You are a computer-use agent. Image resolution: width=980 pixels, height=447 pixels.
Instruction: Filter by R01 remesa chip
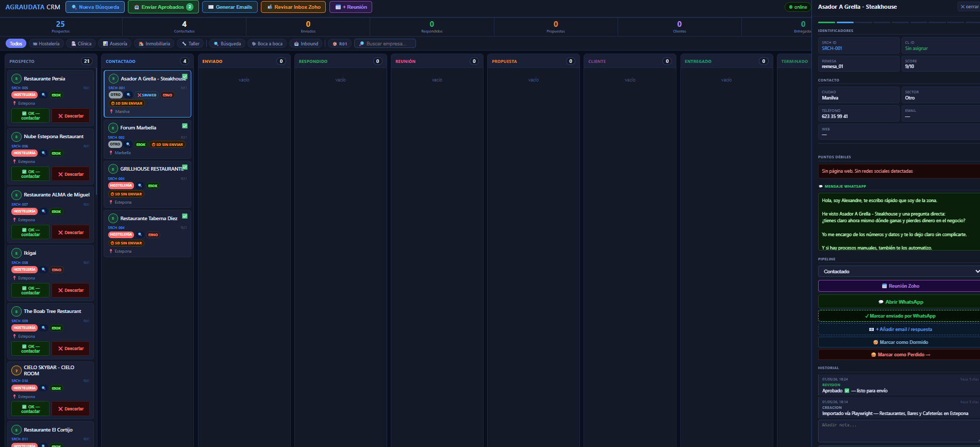pyautogui.click(x=340, y=44)
